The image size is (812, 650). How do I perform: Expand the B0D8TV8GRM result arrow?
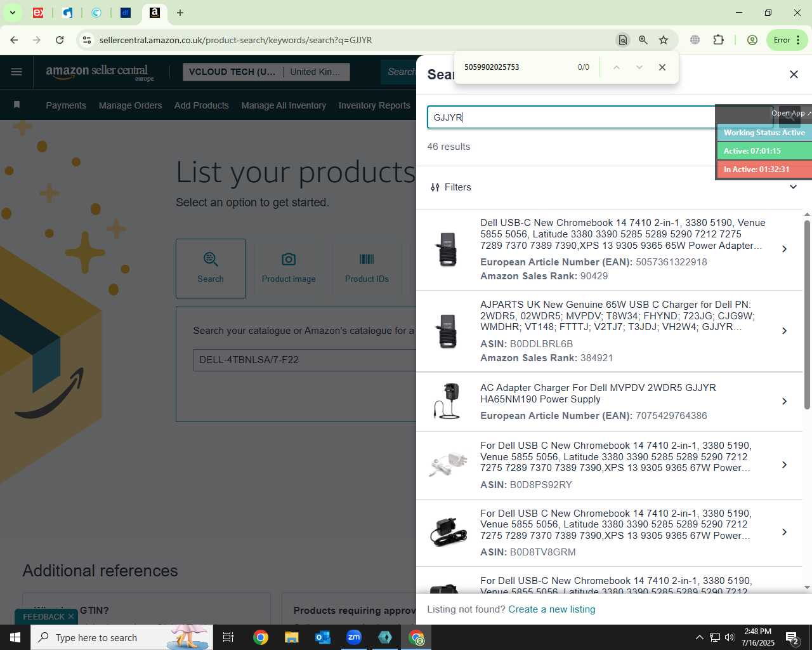coord(785,532)
